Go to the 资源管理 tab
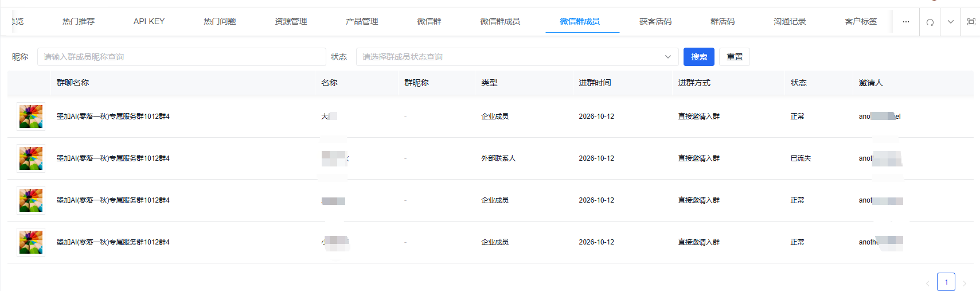Viewport: 980px width, 291px height. pos(291,21)
